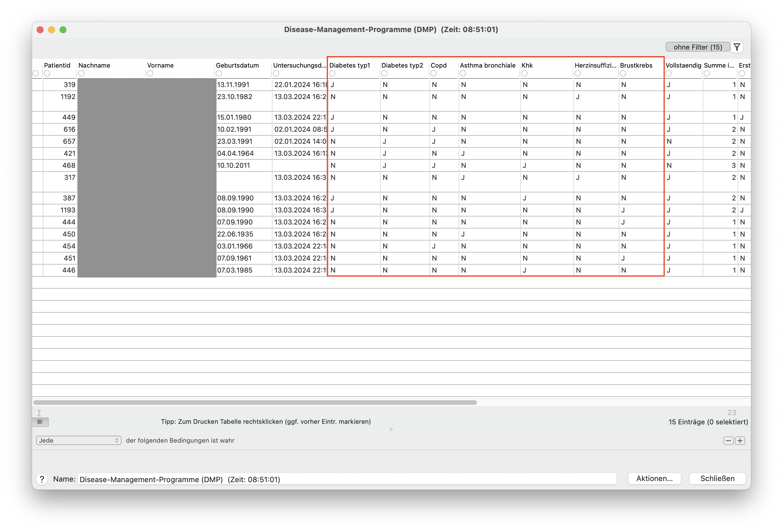Select the radio circle under Diabetes typ1
The image size is (783, 532).
point(332,74)
